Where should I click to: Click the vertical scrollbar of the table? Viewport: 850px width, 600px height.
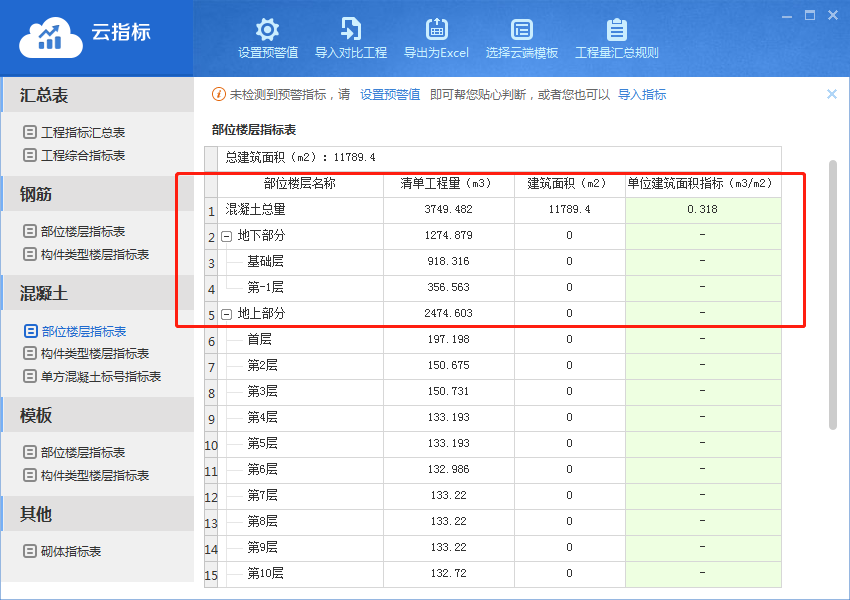point(833,294)
